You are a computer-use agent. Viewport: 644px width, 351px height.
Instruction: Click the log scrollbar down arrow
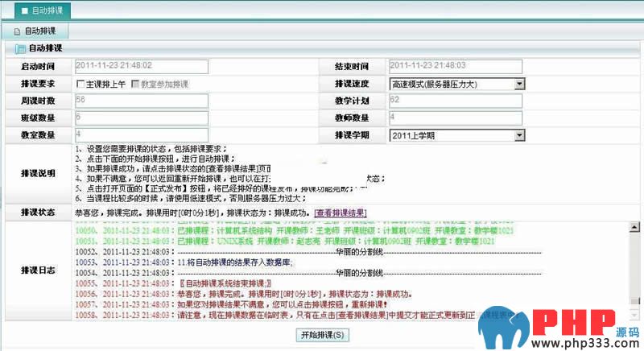coord(634,315)
